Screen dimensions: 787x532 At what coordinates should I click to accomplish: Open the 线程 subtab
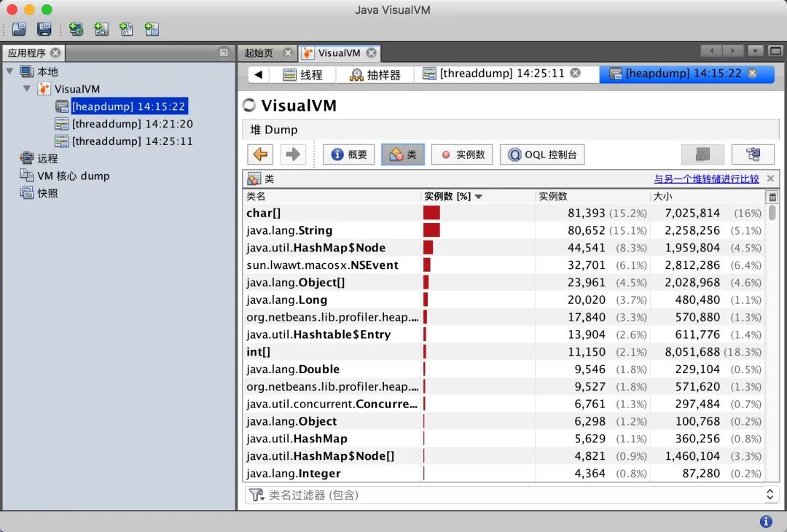303,75
